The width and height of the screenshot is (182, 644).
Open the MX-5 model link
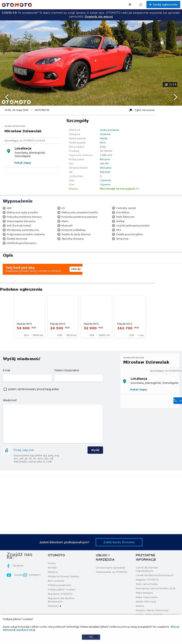tap(103, 143)
